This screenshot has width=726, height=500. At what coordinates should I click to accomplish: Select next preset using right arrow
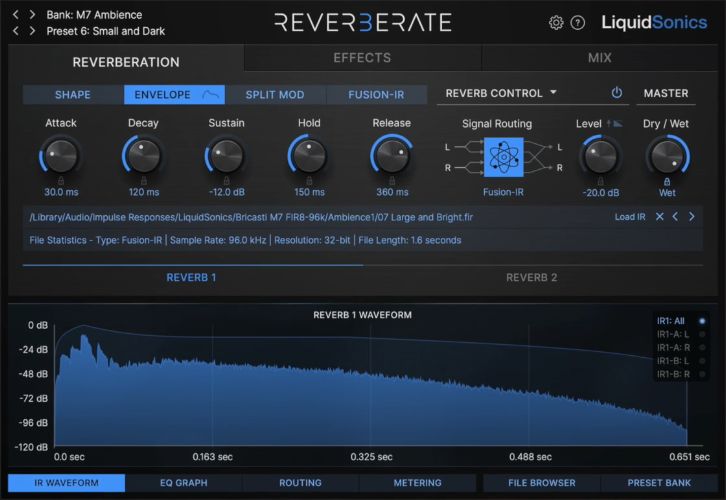pos(32,31)
